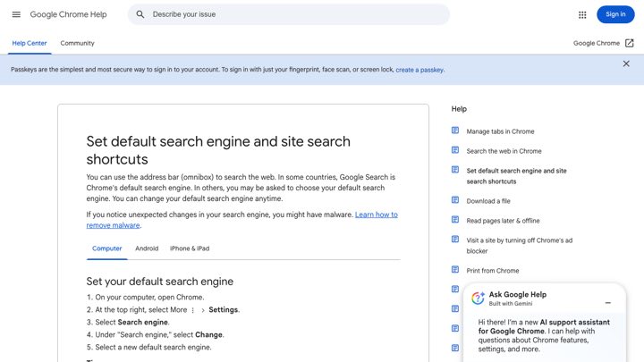This screenshot has height=362, width=644.
Task: Click the Google Chrome external link icon
Action: pos(629,43)
